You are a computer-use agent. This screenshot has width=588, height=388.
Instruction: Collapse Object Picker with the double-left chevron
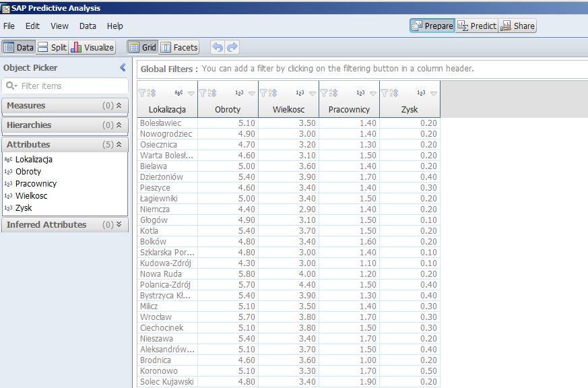pyautogui.click(x=123, y=67)
